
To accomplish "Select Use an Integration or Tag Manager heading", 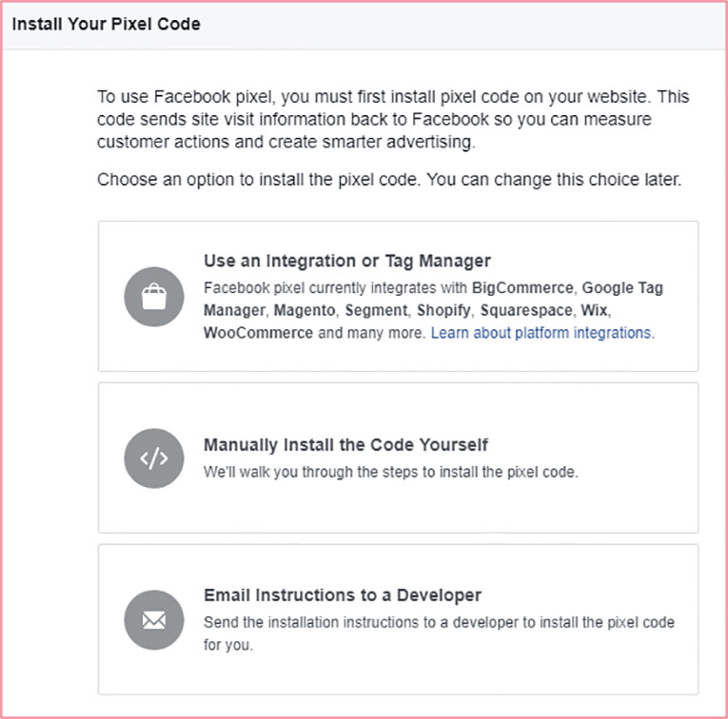I will pos(347,261).
